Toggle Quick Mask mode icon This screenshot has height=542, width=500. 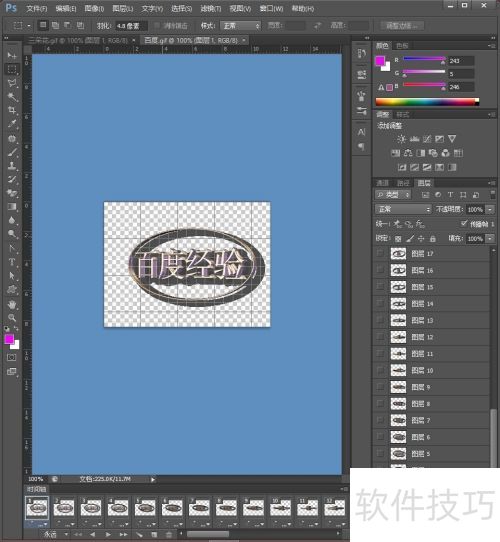click(x=11, y=357)
